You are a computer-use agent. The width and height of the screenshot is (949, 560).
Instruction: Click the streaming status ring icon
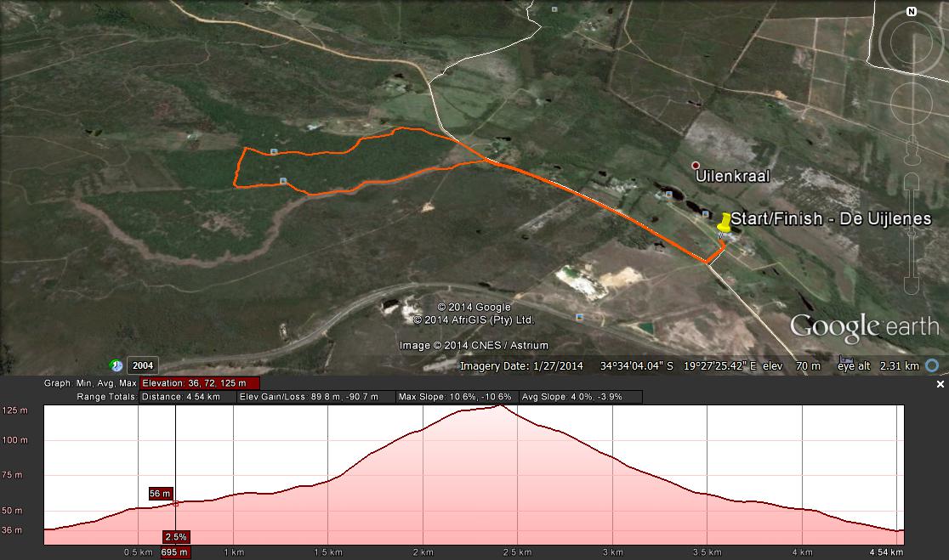click(932, 366)
